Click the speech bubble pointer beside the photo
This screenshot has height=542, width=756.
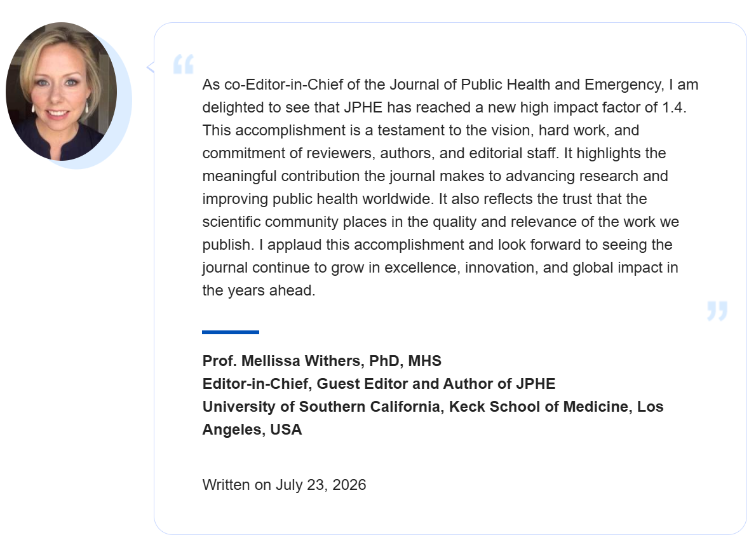click(x=151, y=67)
